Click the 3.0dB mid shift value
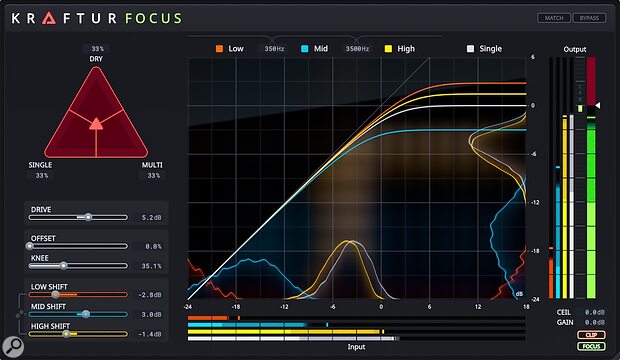Image resolution: width=620 pixels, height=360 pixels. 151,315
